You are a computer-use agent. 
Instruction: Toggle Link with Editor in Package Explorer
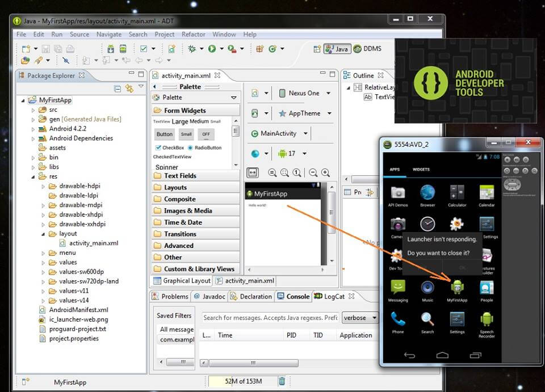[x=129, y=89]
